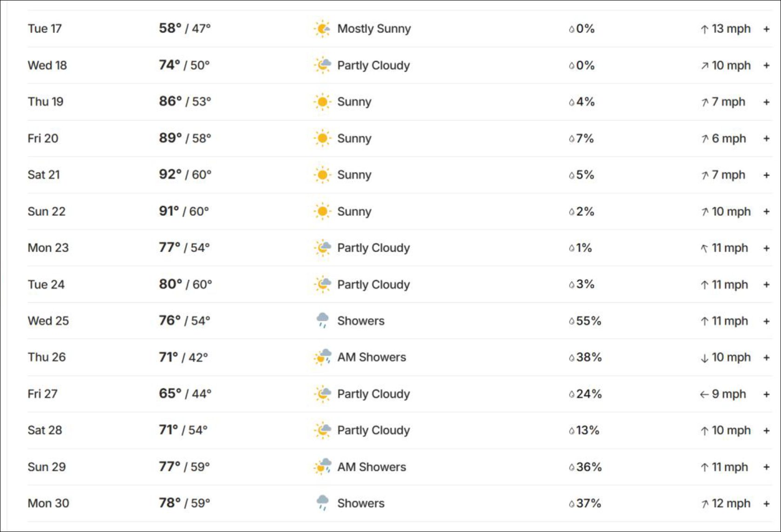781x532 pixels.
Task: Select the Mon 23 day label
Action: (48, 248)
